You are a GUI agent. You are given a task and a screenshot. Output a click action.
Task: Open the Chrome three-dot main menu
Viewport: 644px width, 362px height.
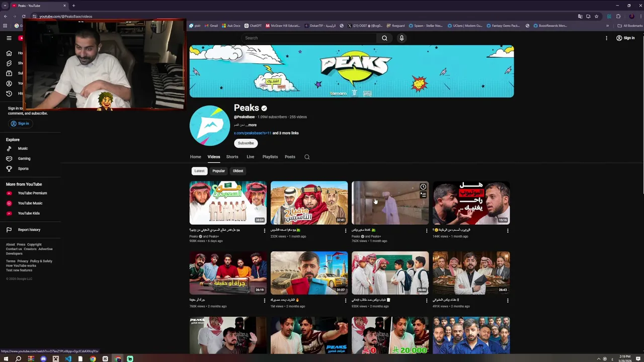click(x=640, y=16)
